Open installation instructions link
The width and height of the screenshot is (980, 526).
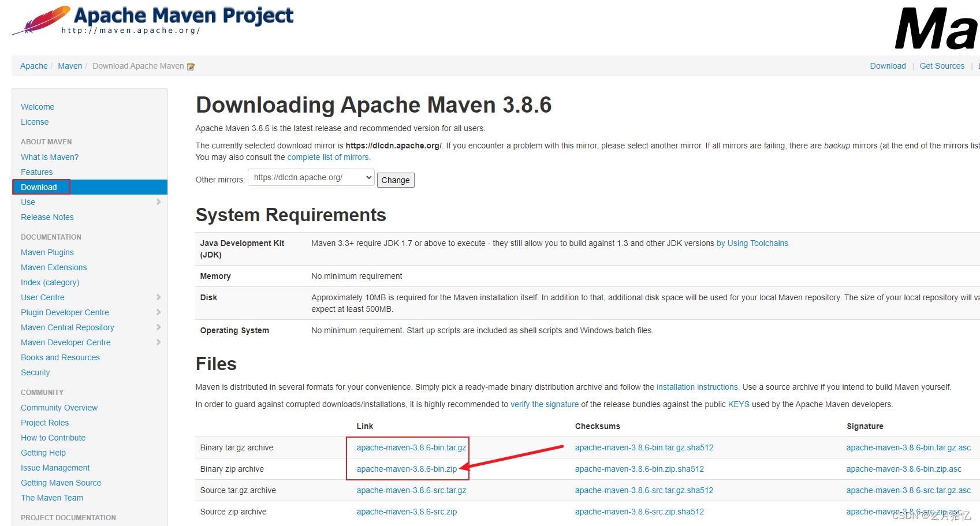point(697,387)
